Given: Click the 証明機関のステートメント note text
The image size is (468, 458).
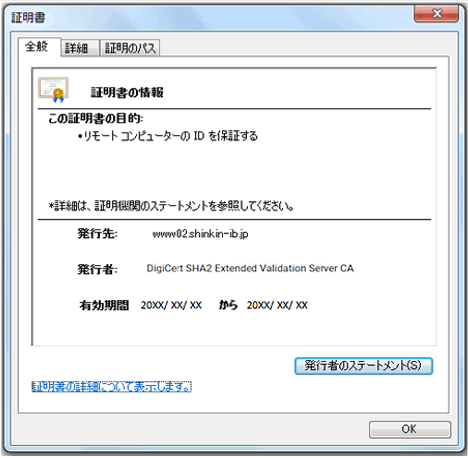Looking at the screenshot, I should point(171,206).
